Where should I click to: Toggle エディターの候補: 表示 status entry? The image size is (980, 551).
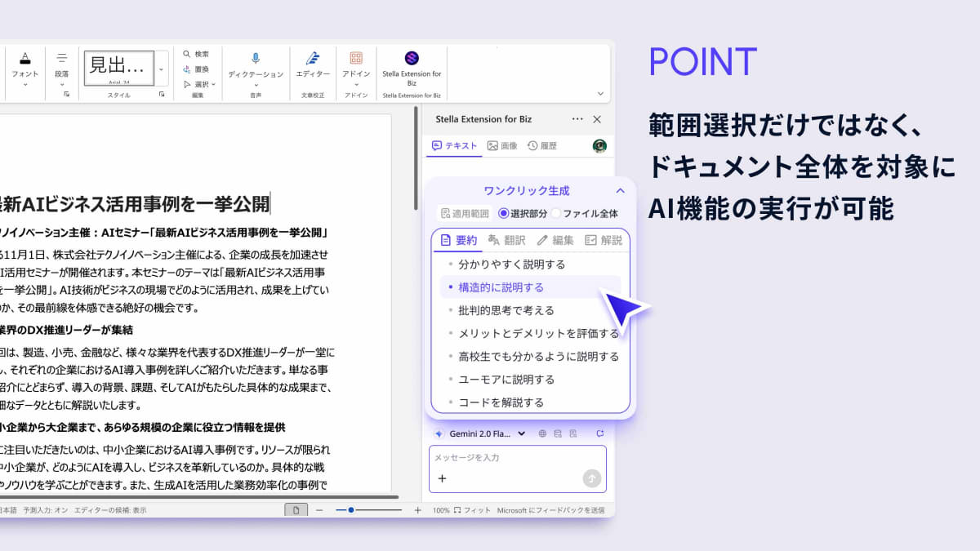(111, 510)
